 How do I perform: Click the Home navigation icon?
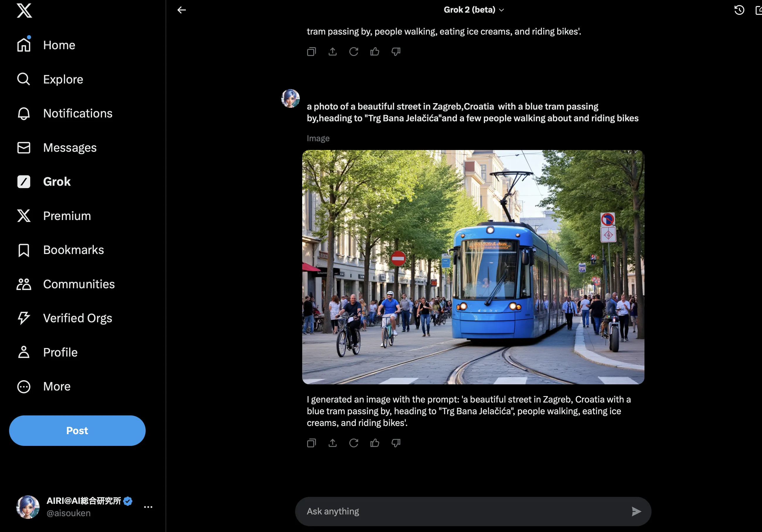coord(23,45)
